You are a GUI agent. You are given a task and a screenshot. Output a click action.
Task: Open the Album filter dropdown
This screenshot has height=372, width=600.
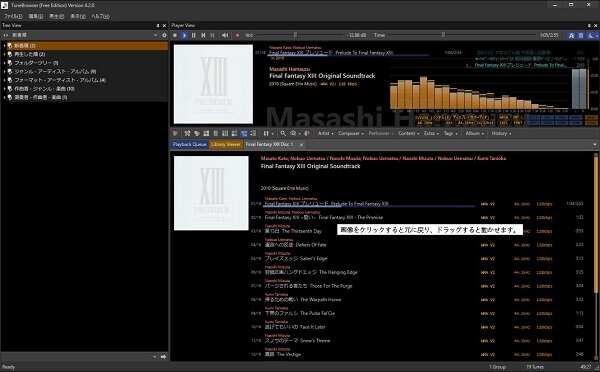coord(475,133)
